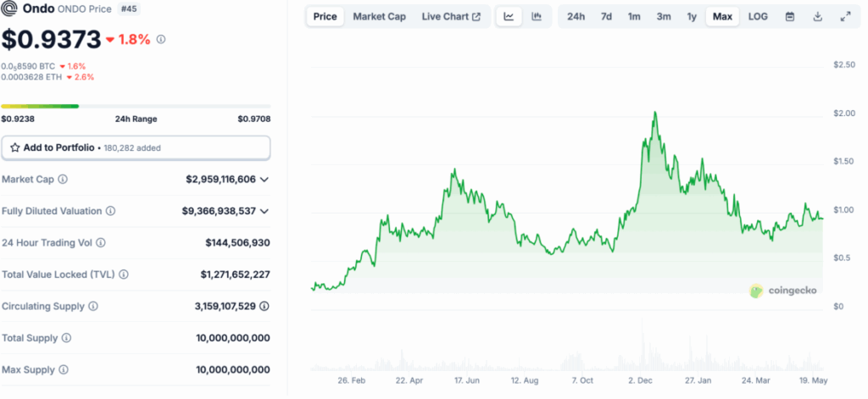Set chart range to 24h
The image size is (868, 399).
(x=576, y=17)
